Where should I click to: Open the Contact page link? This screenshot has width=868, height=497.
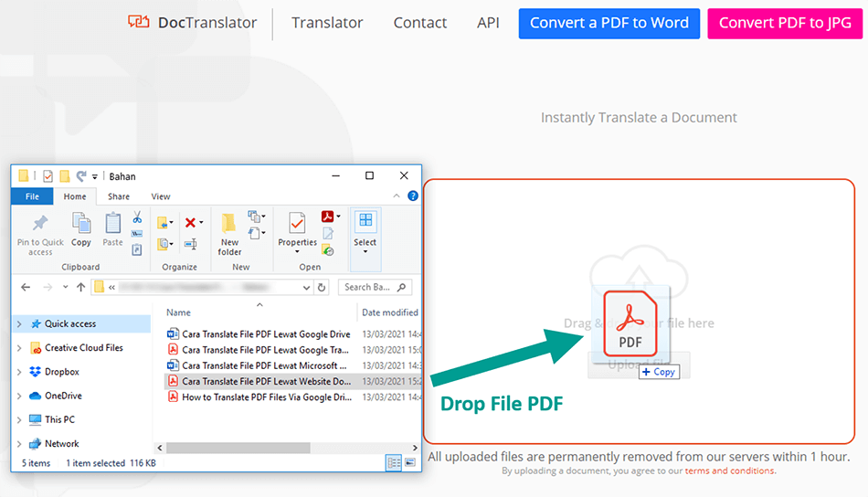tap(419, 23)
